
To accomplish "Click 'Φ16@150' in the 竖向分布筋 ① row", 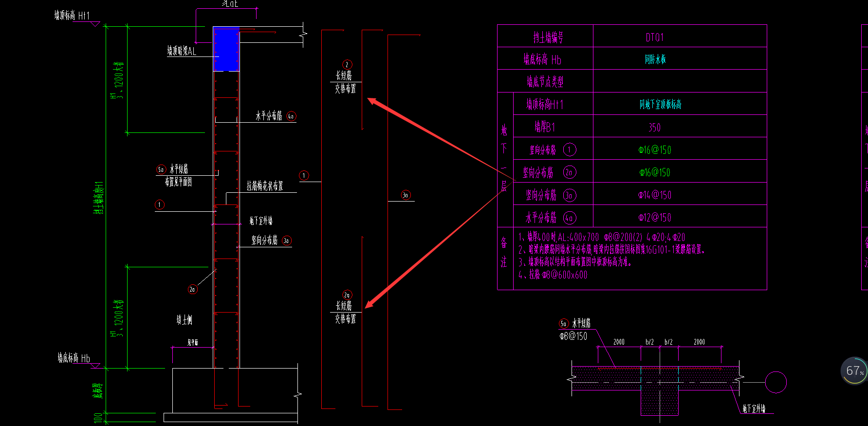I will pyautogui.click(x=655, y=150).
